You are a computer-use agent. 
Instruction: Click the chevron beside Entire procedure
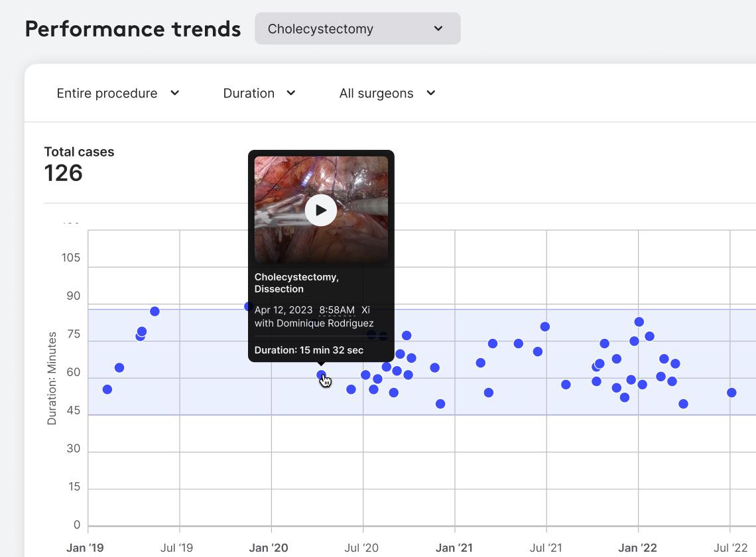click(174, 93)
